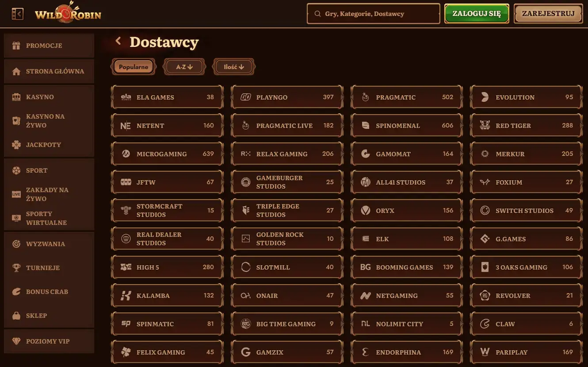Click the Wild Robin logo
This screenshot has width=588, height=367.
(x=68, y=14)
